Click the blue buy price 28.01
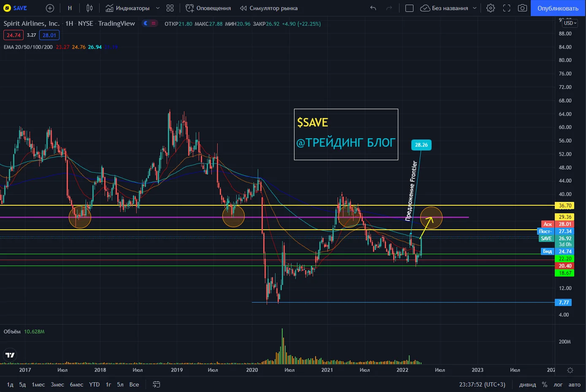The image size is (586, 392). point(49,35)
